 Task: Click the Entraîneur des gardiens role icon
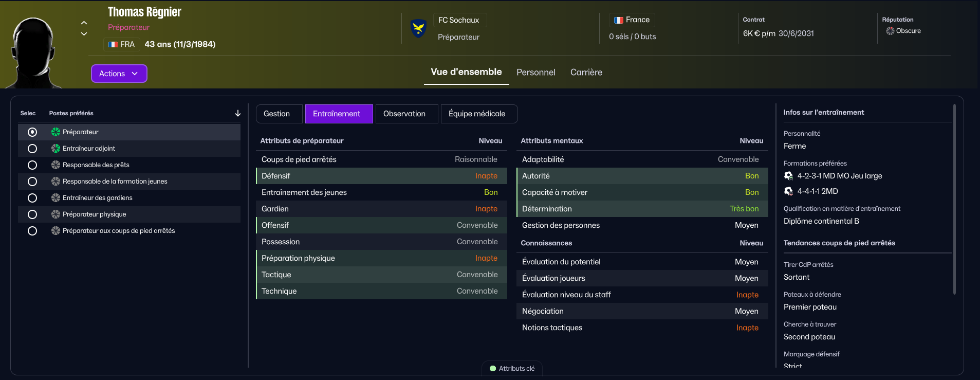(x=56, y=198)
